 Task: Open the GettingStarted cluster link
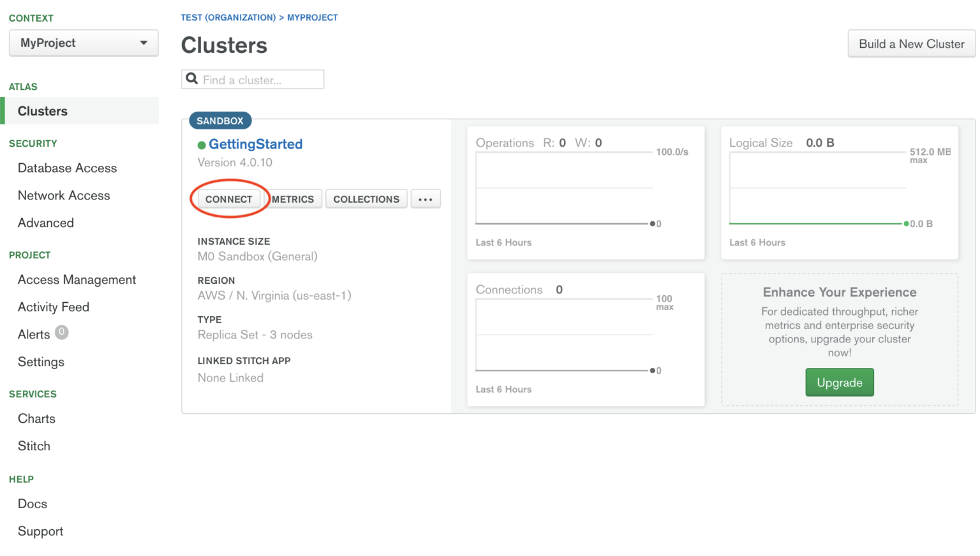255,144
